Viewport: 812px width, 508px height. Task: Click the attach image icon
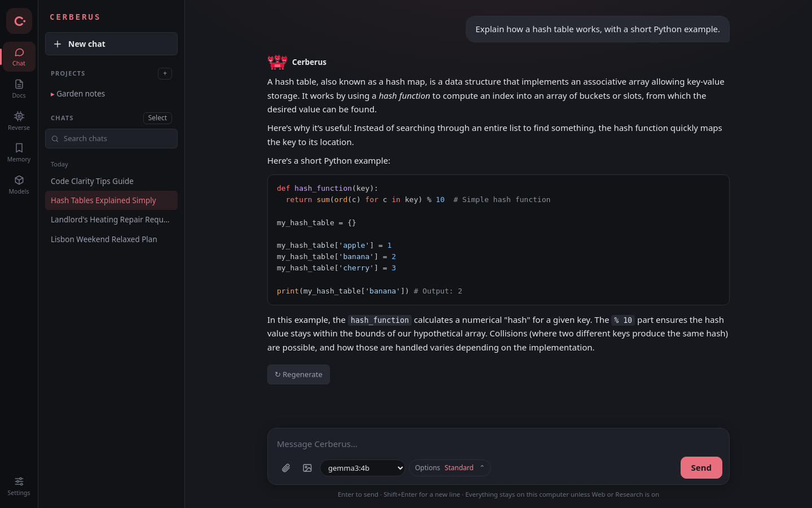307,468
